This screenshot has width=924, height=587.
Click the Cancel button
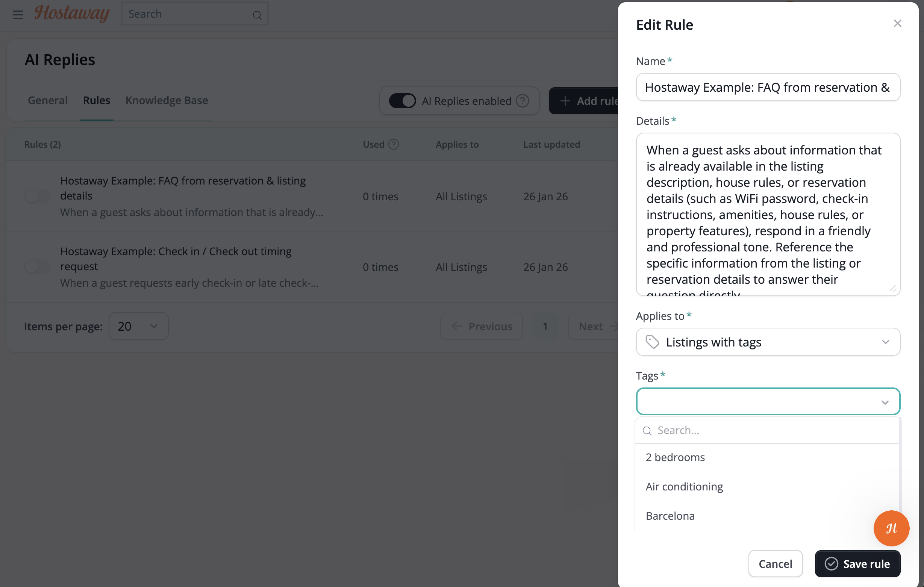(775, 564)
